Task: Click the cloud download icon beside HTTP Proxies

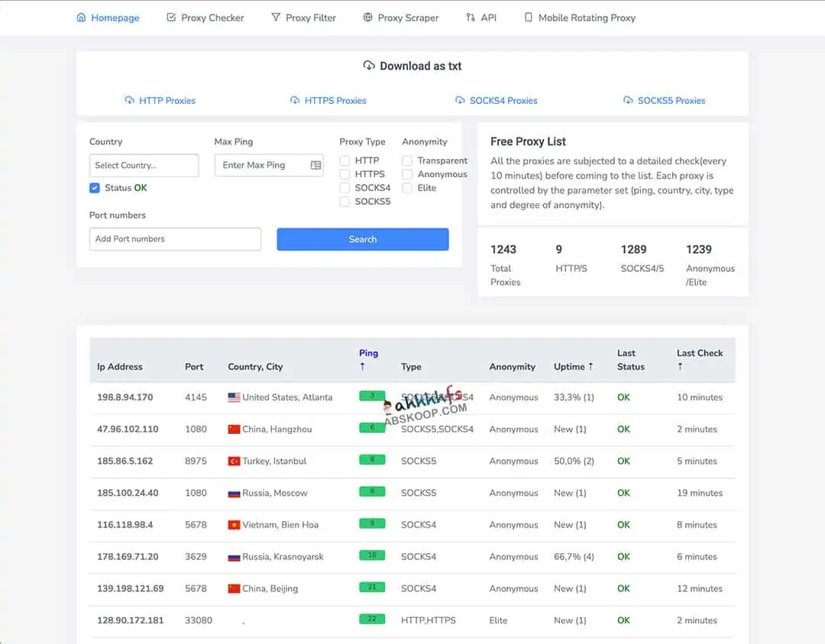Action: (x=130, y=100)
